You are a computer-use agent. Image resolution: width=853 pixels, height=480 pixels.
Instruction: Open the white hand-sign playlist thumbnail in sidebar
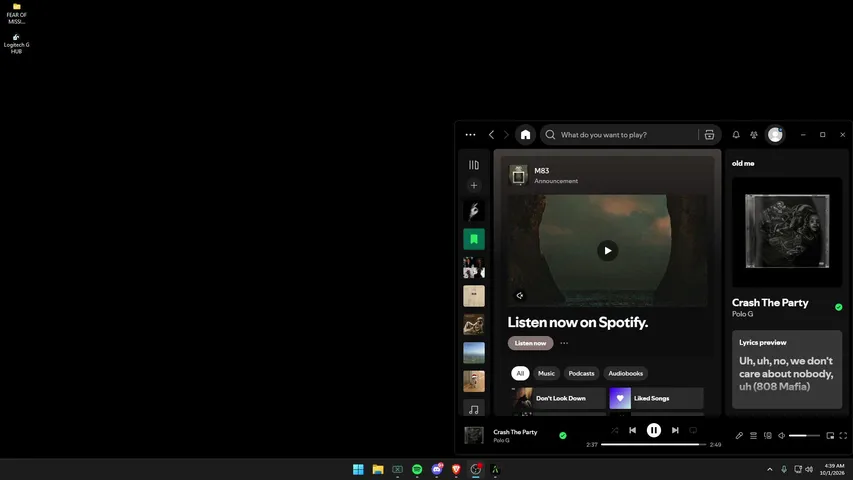point(474,211)
